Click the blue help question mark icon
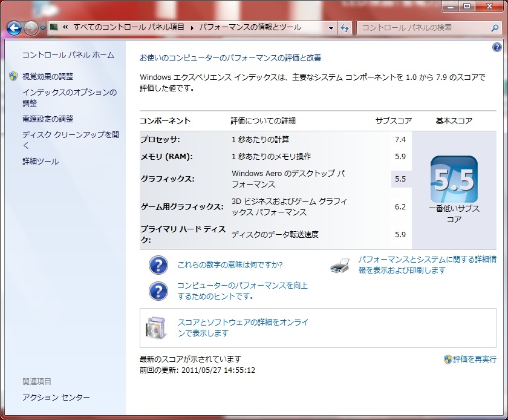 [497, 47]
